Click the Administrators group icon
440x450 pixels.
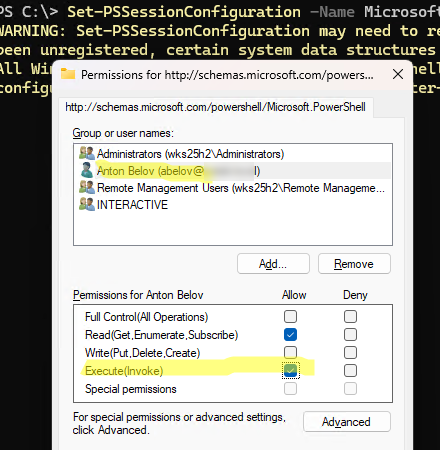[87, 153]
